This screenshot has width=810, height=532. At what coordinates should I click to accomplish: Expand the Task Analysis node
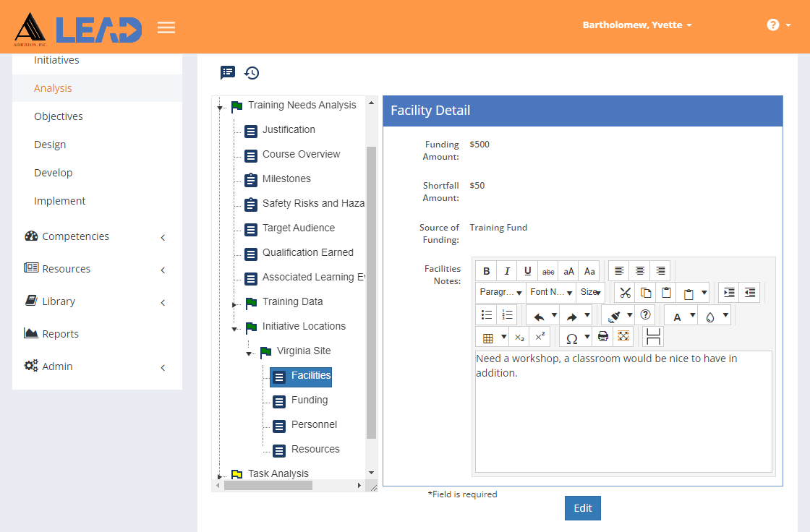point(220,476)
